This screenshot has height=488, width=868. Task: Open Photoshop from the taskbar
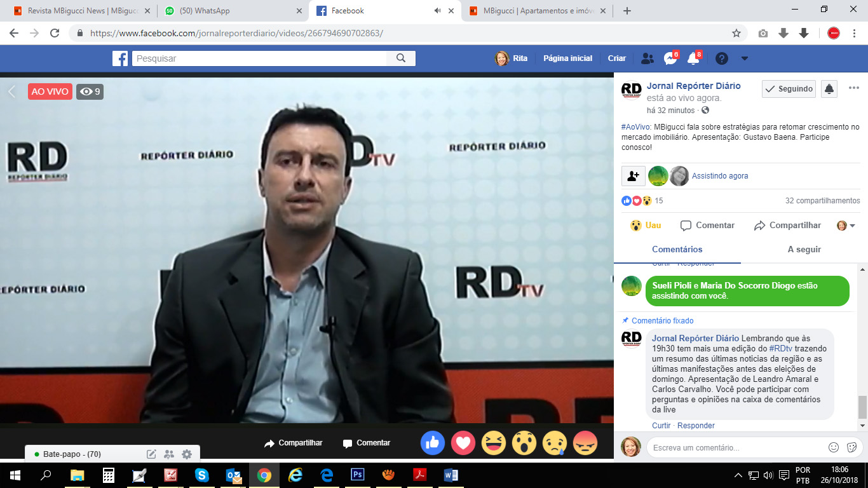[357, 475]
